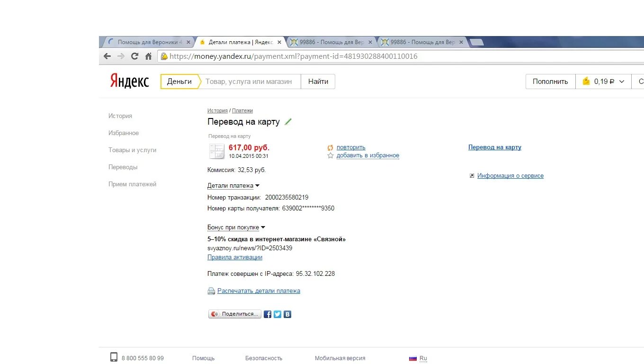Open Правила активации link

coord(235,257)
